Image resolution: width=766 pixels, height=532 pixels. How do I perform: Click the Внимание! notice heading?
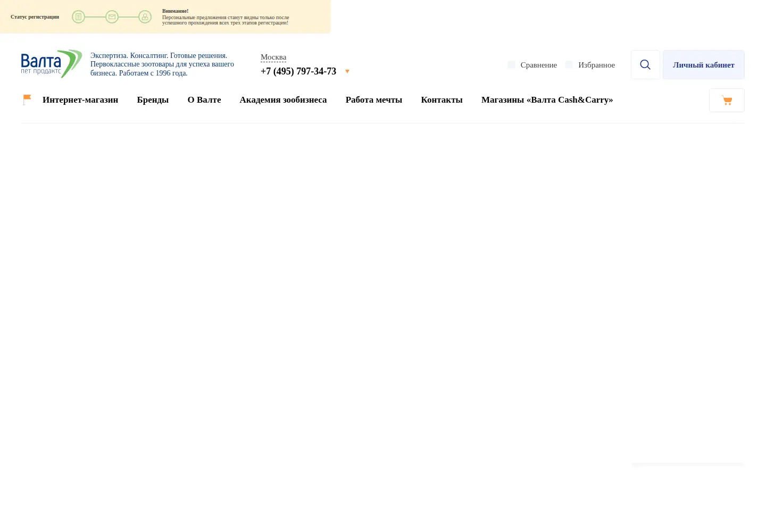coord(175,11)
